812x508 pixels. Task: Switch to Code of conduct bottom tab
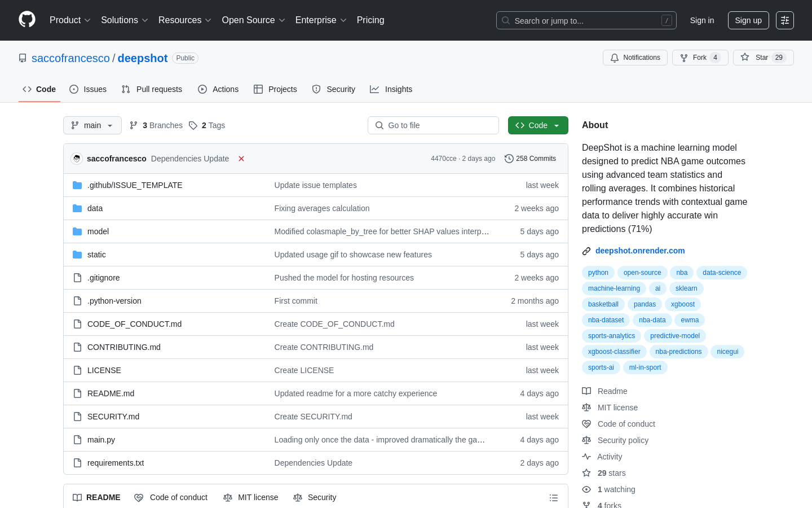click(x=171, y=497)
